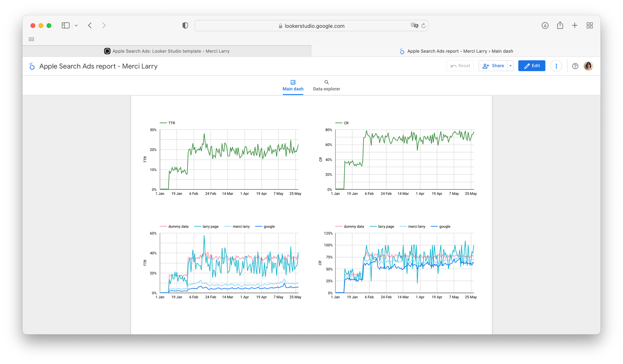The image size is (623, 364).
Task: Open the user account avatar
Action: 588,66
